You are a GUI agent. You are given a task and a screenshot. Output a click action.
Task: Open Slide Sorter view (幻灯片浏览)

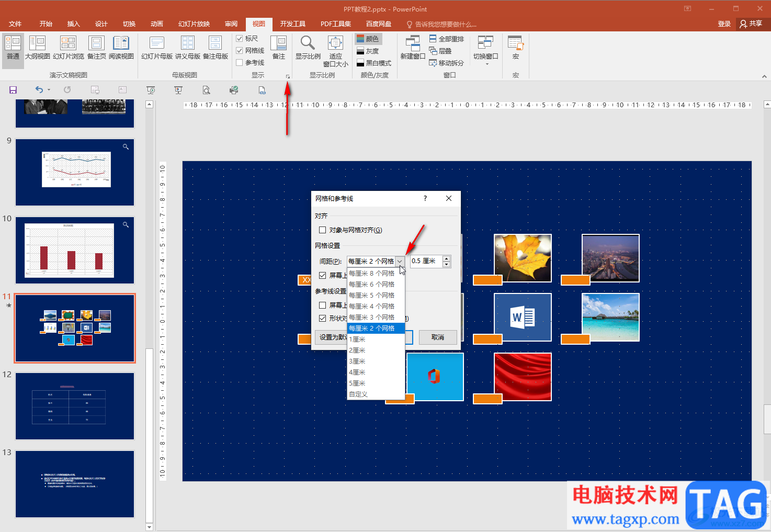pos(69,48)
